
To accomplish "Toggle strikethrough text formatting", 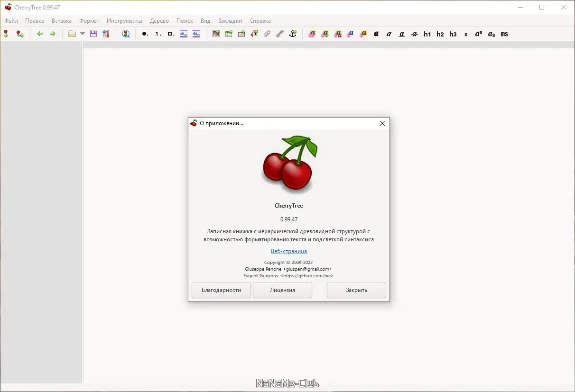I will [x=415, y=34].
